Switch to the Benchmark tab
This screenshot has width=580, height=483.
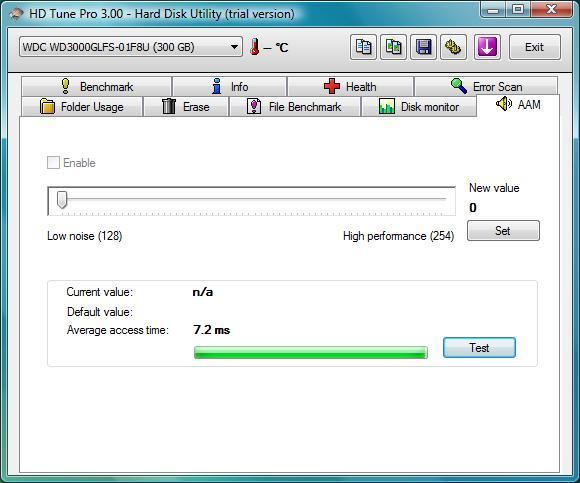click(97, 87)
